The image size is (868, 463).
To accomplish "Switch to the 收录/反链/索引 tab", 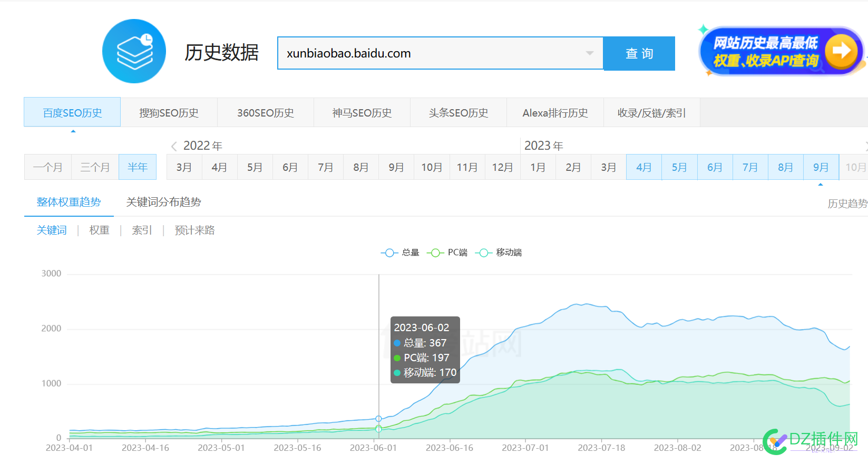I will click(x=652, y=113).
